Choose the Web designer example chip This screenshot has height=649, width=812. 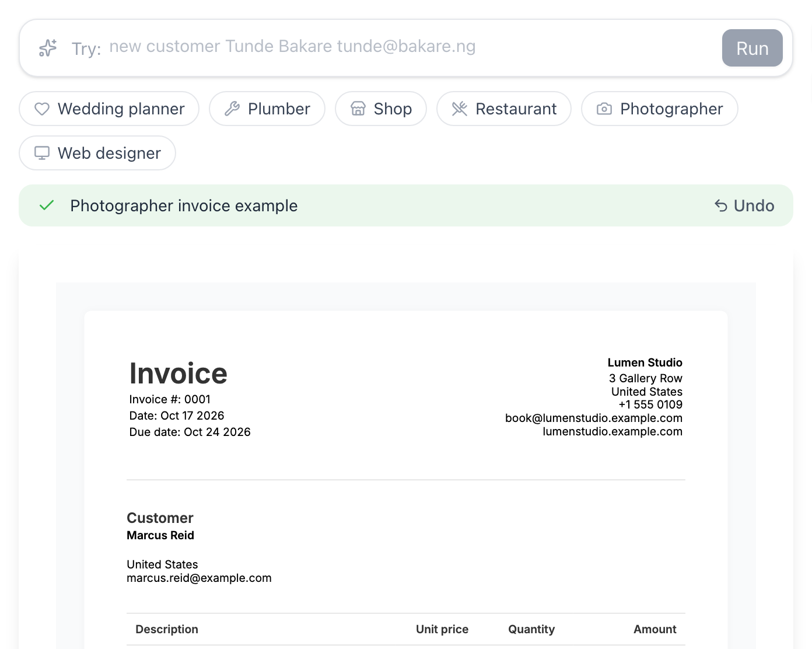[x=97, y=153]
